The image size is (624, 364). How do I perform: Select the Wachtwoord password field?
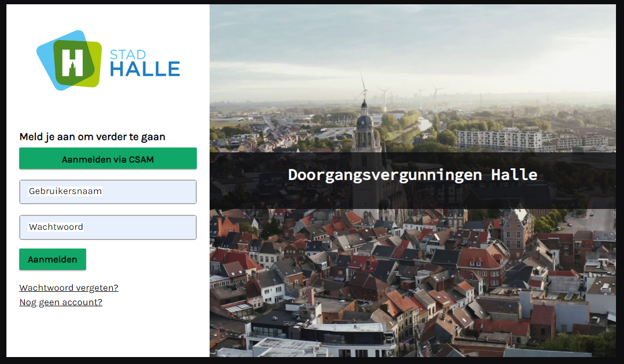[107, 227]
